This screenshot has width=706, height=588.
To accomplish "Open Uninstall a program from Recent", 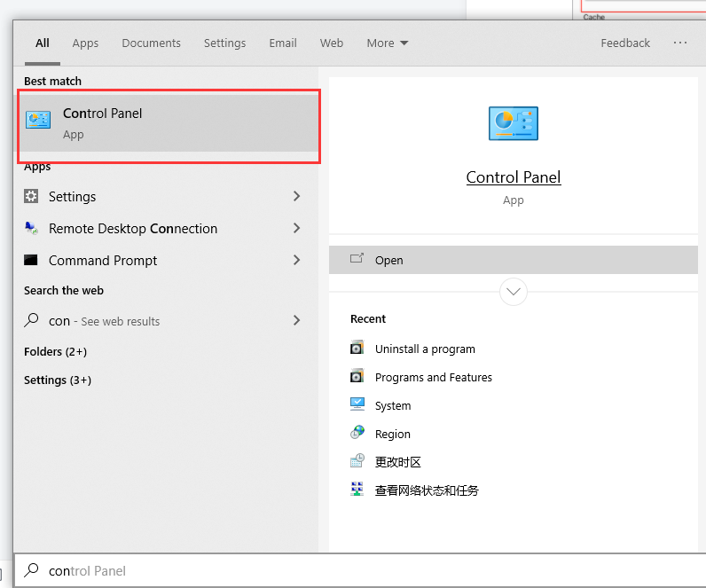I will (425, 349).
